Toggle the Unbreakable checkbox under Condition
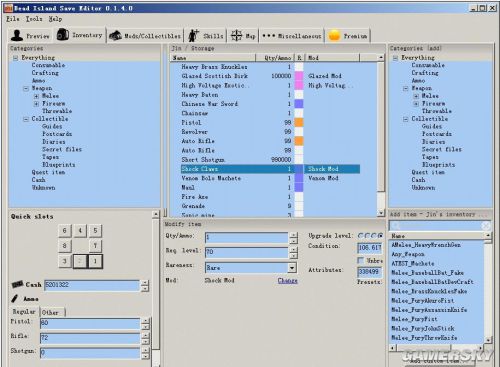The height and width of the screenshot is (367, 500). (360, 260)
